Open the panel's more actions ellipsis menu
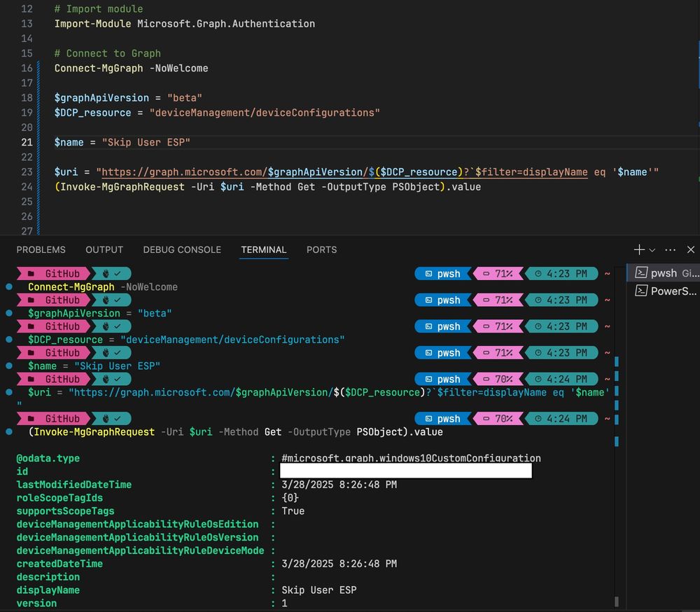The height and width of the screenshot is (612, 700). point(670,250)
